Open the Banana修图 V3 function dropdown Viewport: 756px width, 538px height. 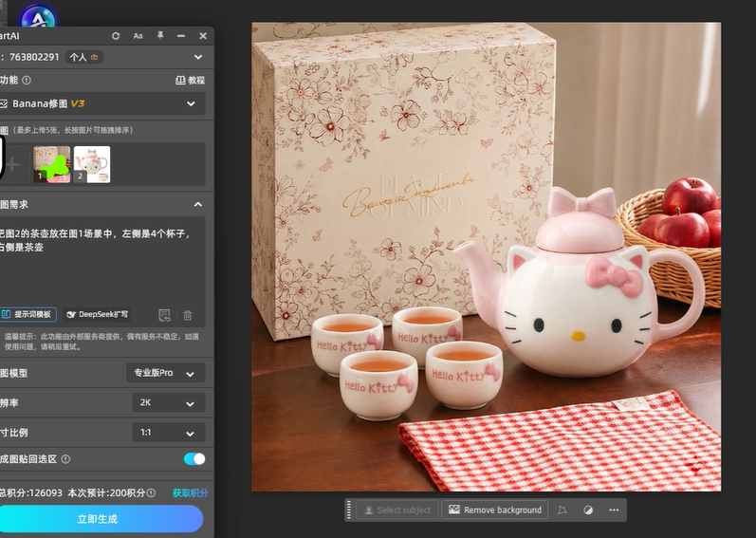102,103
